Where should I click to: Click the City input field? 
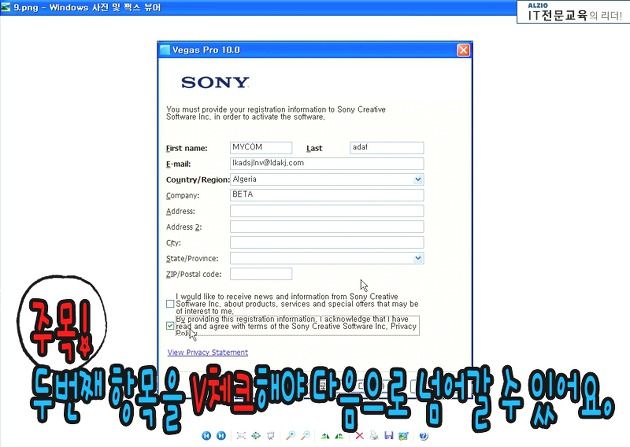327,242
